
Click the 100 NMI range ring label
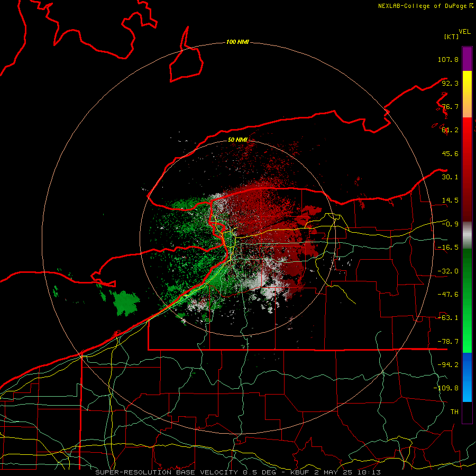tap(237, 42)
